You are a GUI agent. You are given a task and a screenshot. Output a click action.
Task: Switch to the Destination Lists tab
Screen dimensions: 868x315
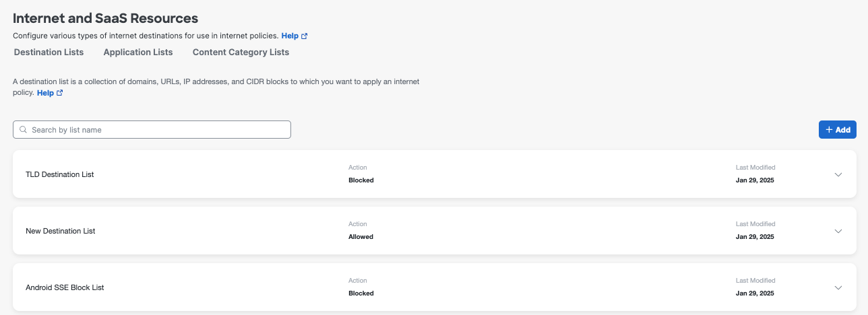coord(49,53)
